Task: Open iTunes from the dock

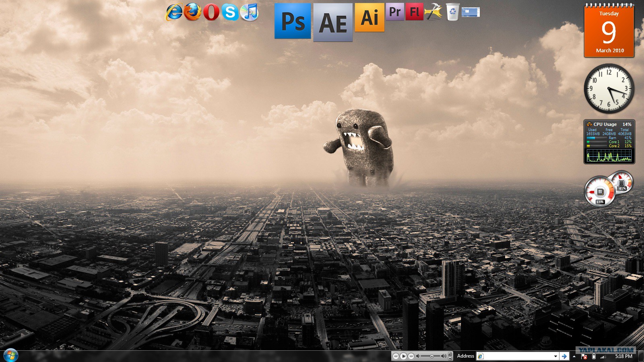Action: [249, 12]
